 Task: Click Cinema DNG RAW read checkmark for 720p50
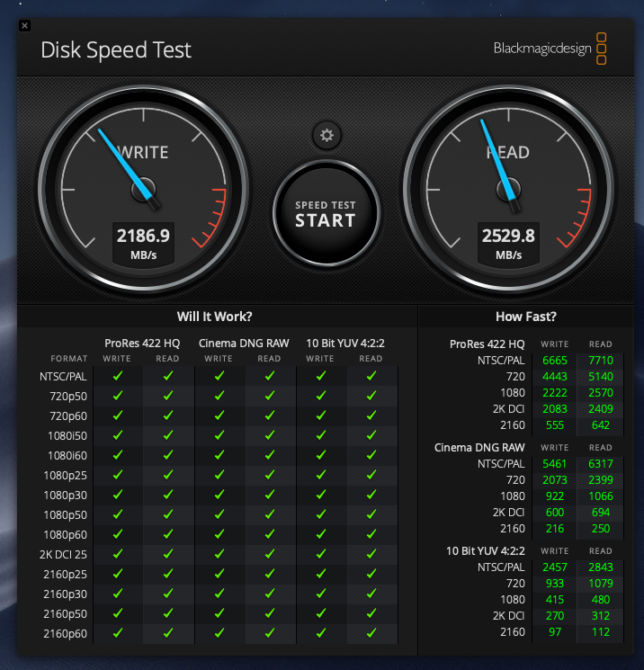tap(269, 396)
